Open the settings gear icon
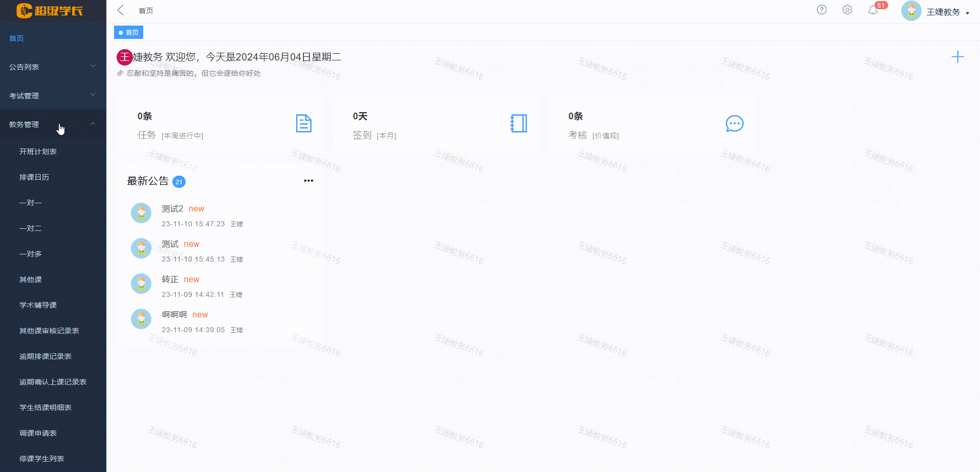The image size is (980, 472). point(847,10)
